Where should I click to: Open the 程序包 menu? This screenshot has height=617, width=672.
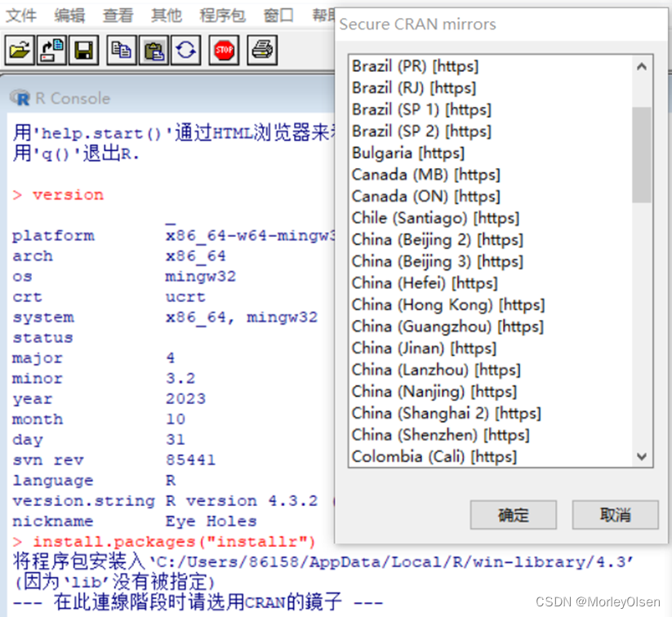[222, 16]
